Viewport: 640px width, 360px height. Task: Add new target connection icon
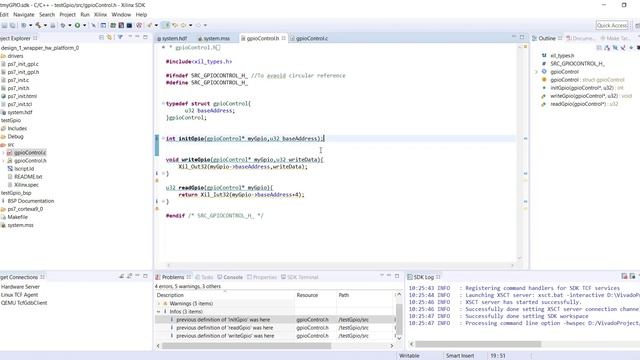pyautogui.click(x=122, y=276)
